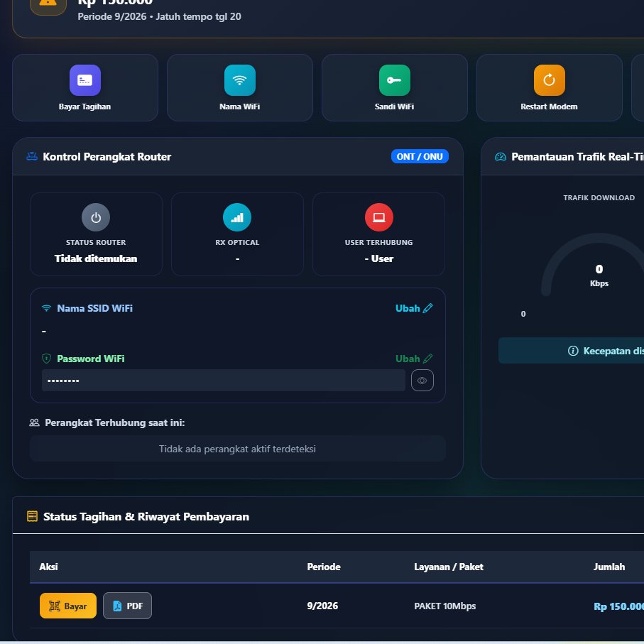Click the Restart Modem icon

point(549,80)
